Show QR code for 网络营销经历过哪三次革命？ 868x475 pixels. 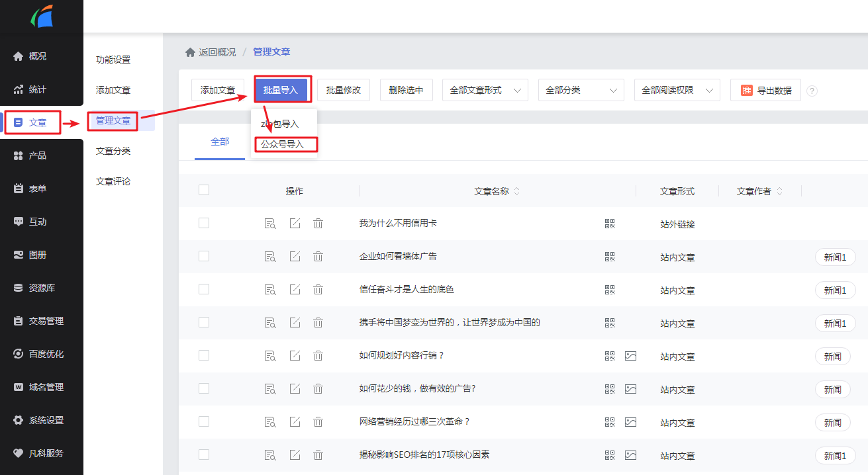tap(610, 422)
